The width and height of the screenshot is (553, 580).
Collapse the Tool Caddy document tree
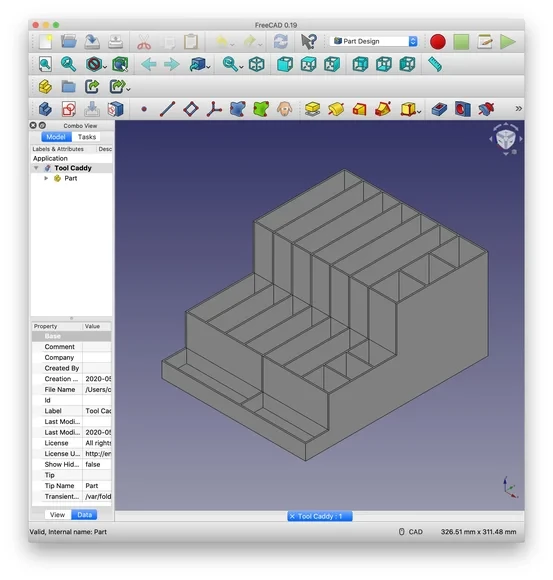(36, 168)
